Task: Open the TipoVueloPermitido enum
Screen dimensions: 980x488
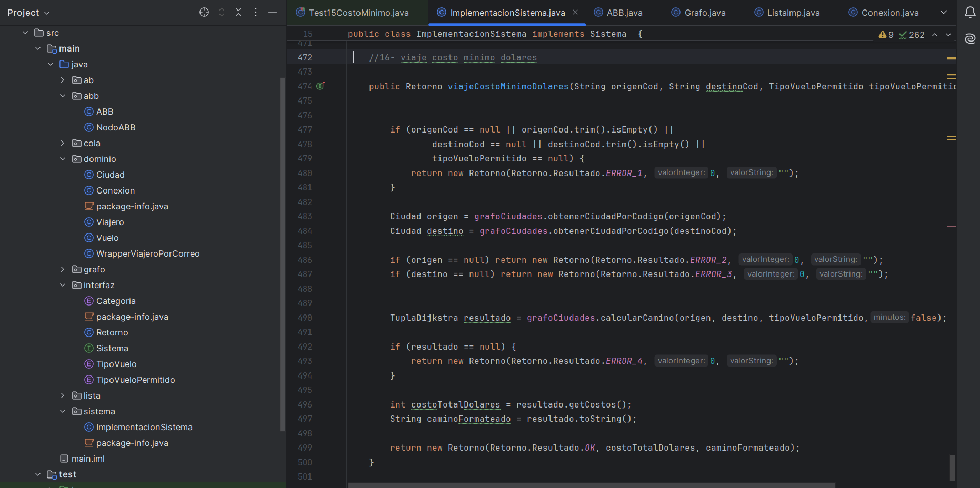Action: click(x=129, y=380)
